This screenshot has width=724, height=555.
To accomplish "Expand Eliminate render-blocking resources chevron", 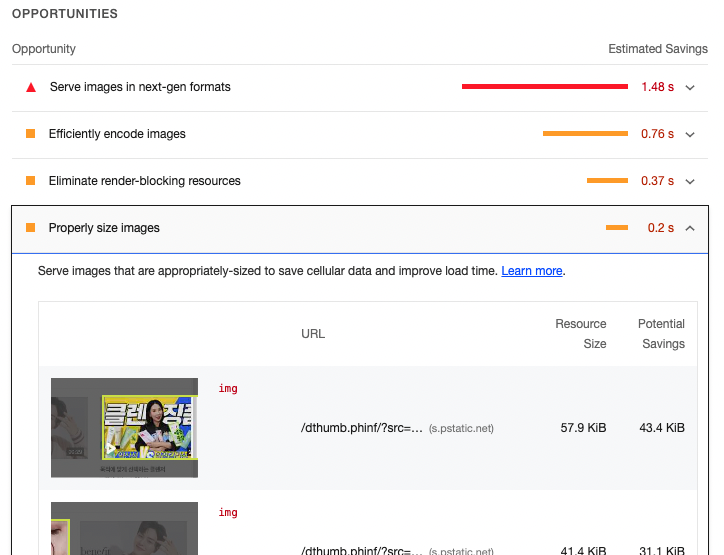I will (690, 181).
